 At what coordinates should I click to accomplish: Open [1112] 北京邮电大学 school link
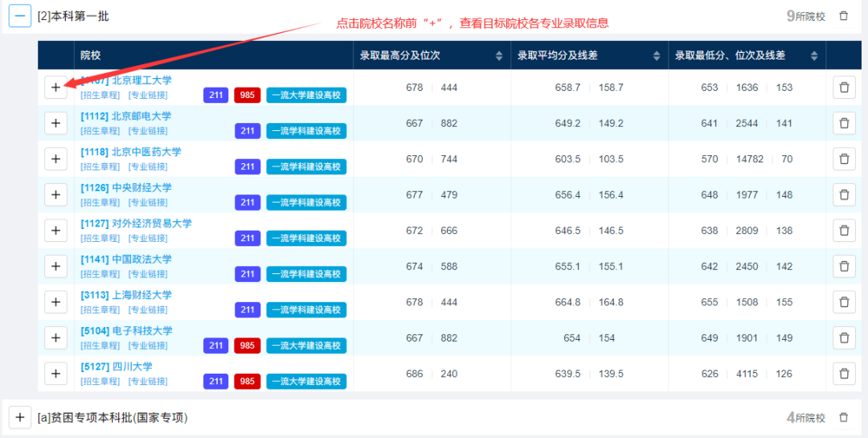click(126, 116)
